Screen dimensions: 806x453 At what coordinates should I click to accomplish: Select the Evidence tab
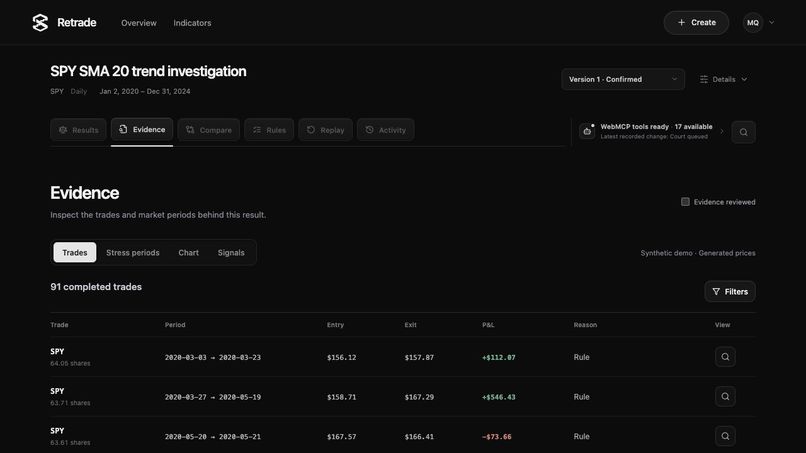[142, 130]
